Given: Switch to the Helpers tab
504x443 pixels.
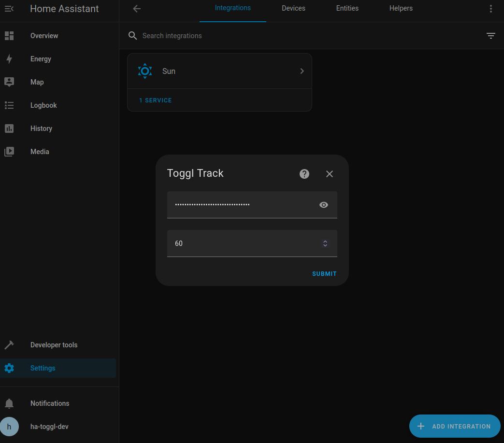Looking at the screenshot, I should coord(401,8).
